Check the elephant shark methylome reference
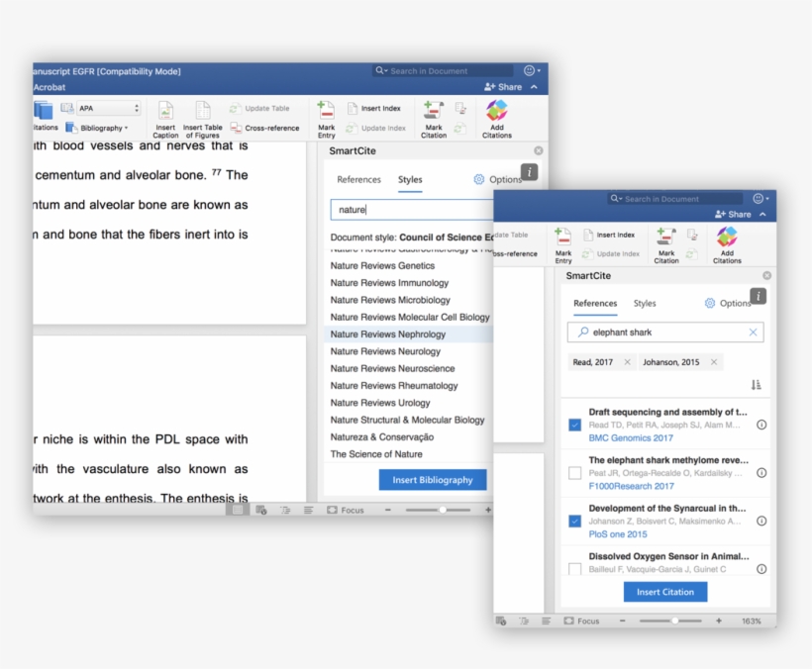 [575, 473]
